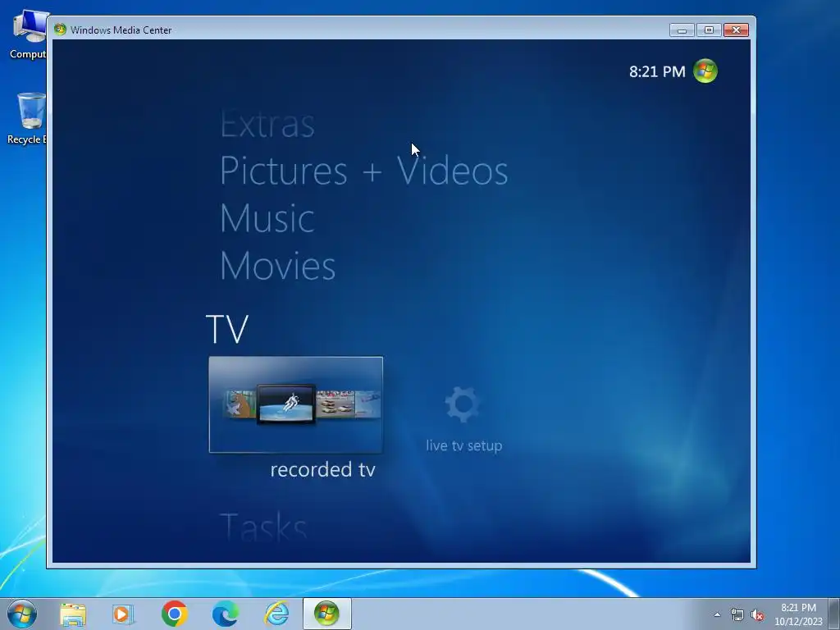Click the Show desktop strip
The width and height of the screenshot is (840, 630).
click(x=834, y=614)
